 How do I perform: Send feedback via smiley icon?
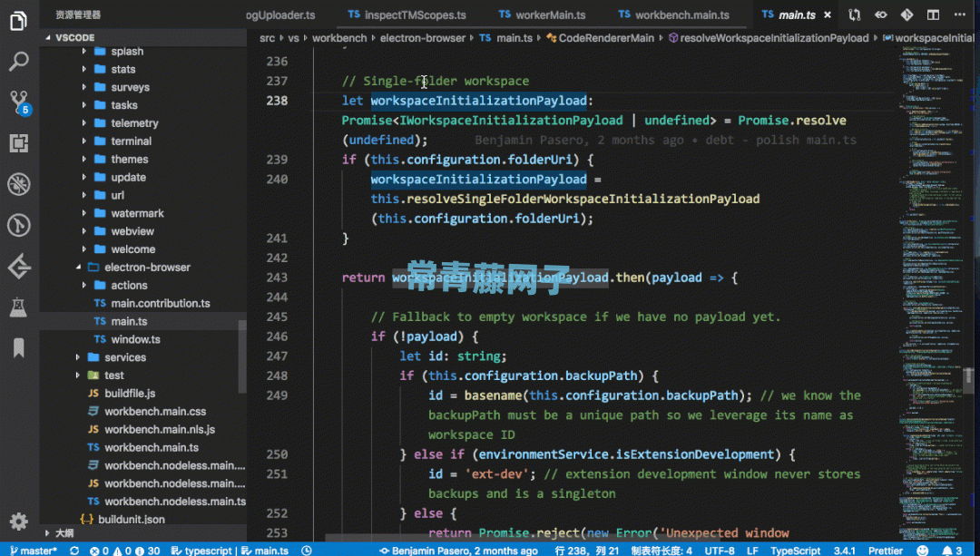(923, 551)
